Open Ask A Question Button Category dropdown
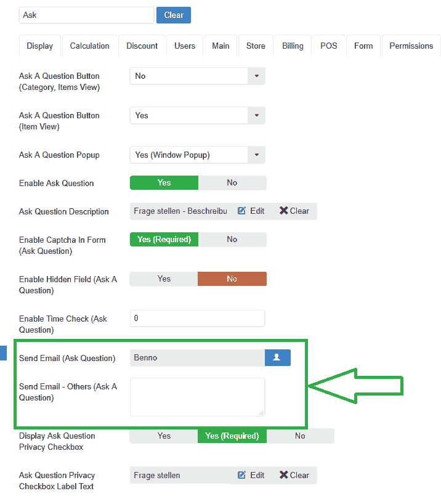441x504 pixels. tap(197, 76)
